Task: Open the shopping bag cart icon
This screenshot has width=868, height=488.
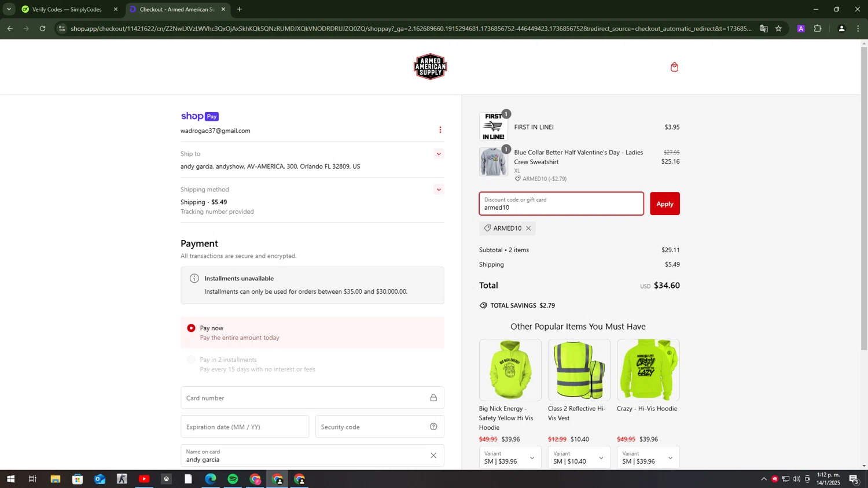Action: pyautogui.click(x=674, y=67)
